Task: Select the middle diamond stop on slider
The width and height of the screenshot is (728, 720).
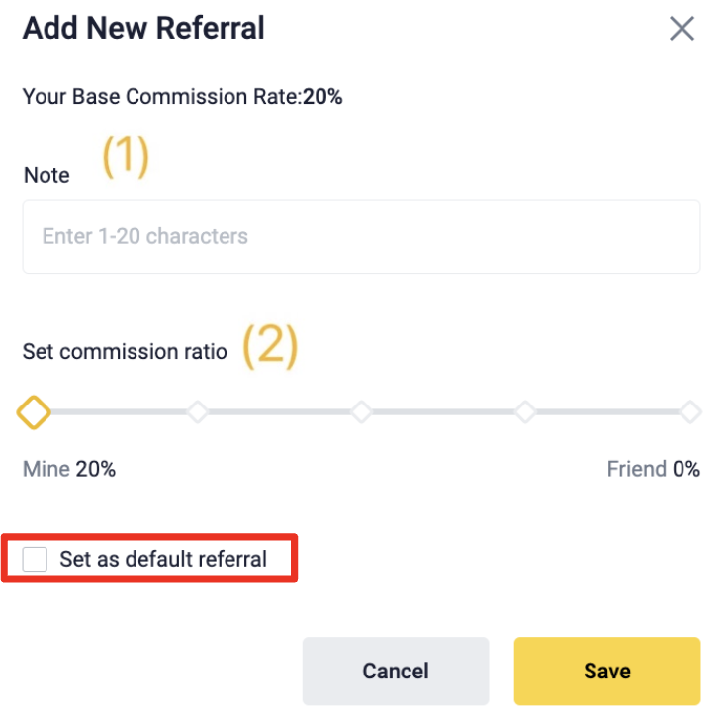Action: pos(362,411)
